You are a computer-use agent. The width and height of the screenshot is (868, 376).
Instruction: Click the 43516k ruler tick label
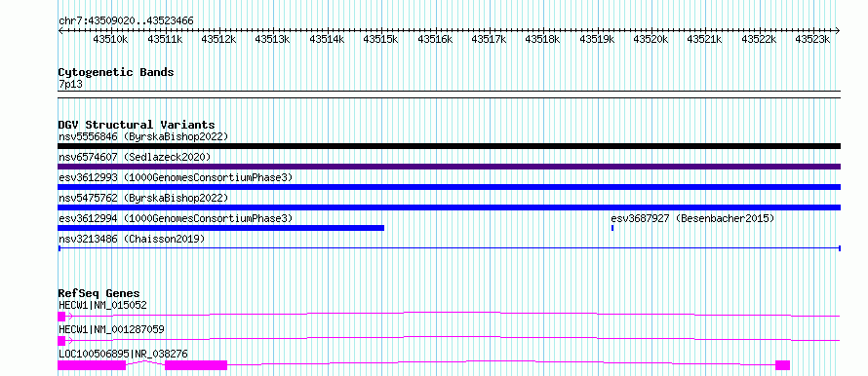point(435,39)
